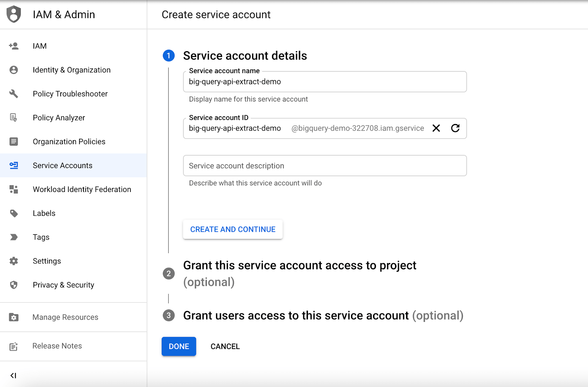588x387 pixels.
Task: Regenerate the service account ID with refresh icon
Action: coord(455,128)
